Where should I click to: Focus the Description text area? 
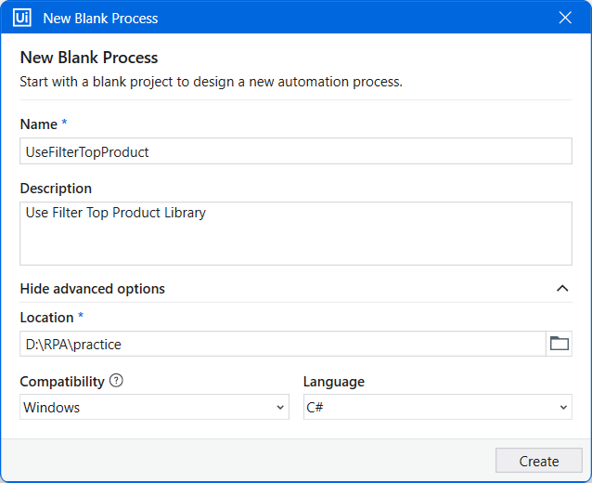[x=296, y=234]
